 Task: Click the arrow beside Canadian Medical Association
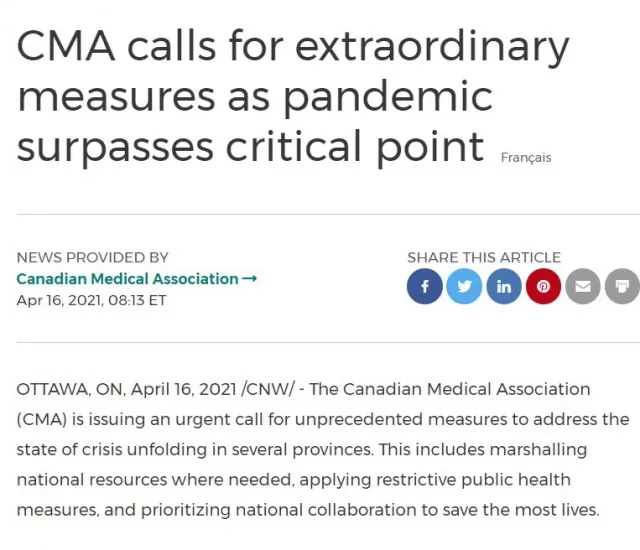[249, 279]
